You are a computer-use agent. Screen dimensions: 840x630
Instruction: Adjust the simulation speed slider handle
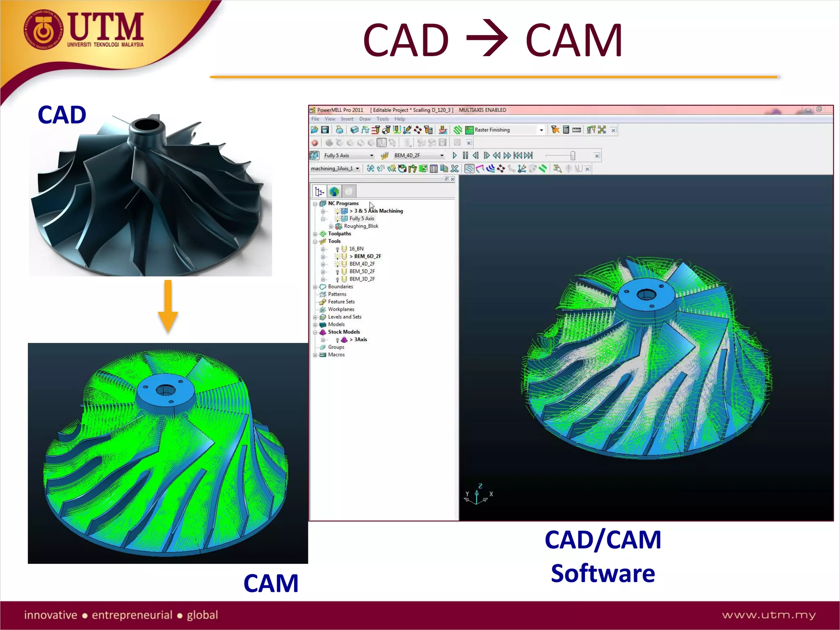(x=573, y=155)
